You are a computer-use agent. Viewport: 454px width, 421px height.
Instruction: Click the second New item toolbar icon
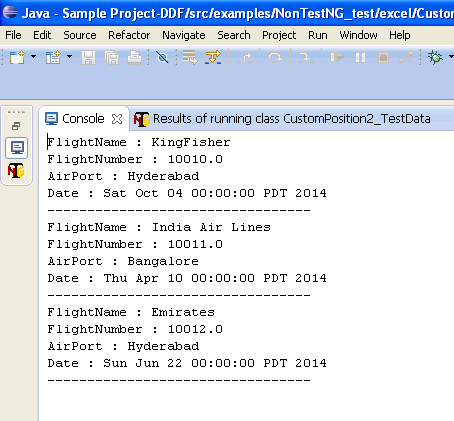coord(53,57)
